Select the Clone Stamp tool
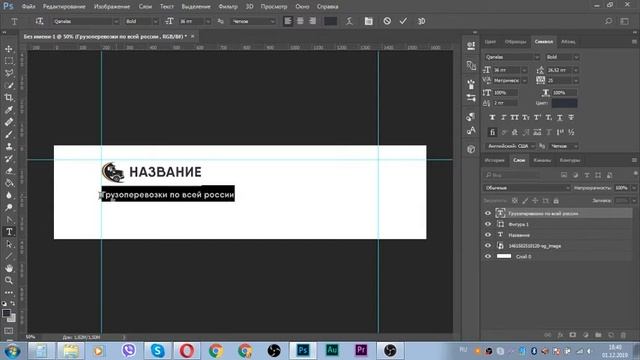The height and width of the screenshot is (360, 640). pyautogui.click(x=9, y=147)
